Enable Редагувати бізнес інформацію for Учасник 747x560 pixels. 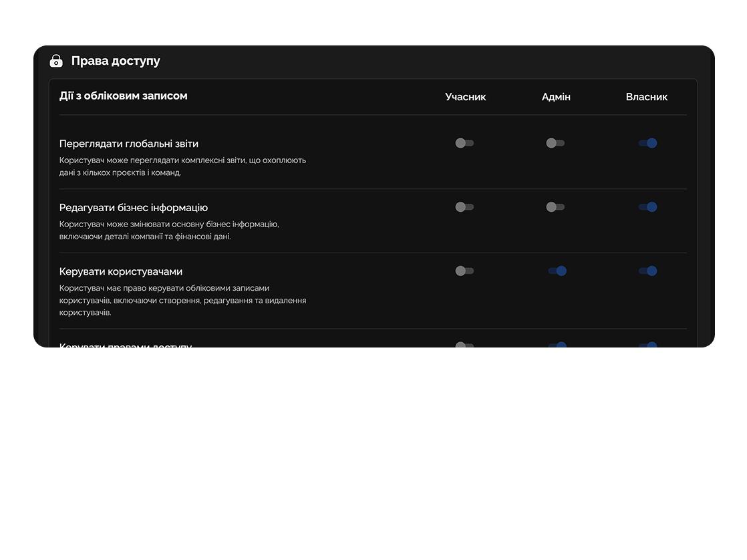click(464, 207)
